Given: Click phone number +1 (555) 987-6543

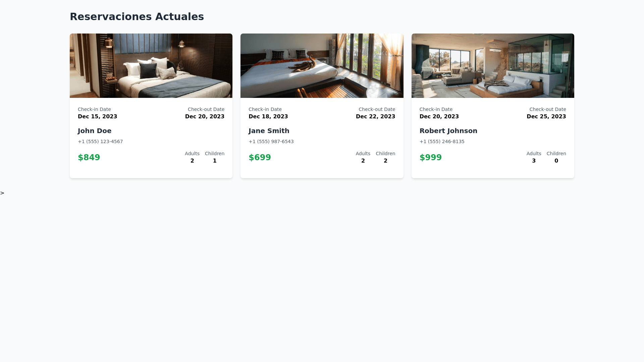Looking at the screenshot, I should (271, 141).
